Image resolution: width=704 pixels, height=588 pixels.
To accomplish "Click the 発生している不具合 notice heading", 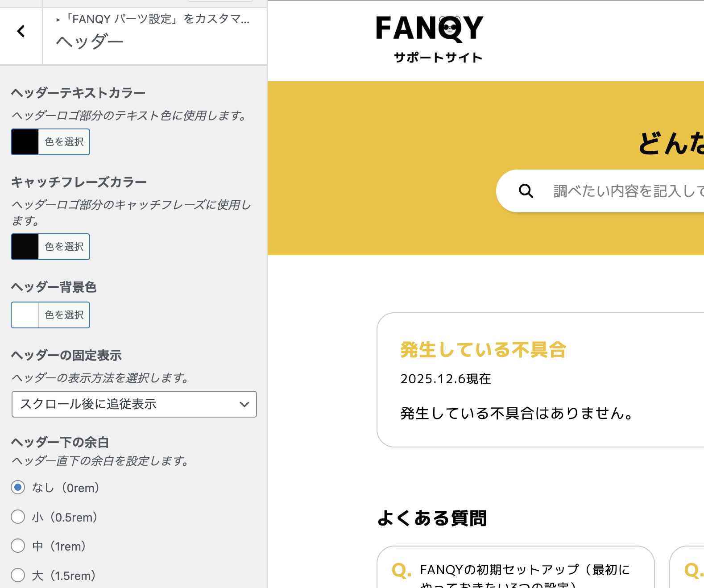I will 483,350.
